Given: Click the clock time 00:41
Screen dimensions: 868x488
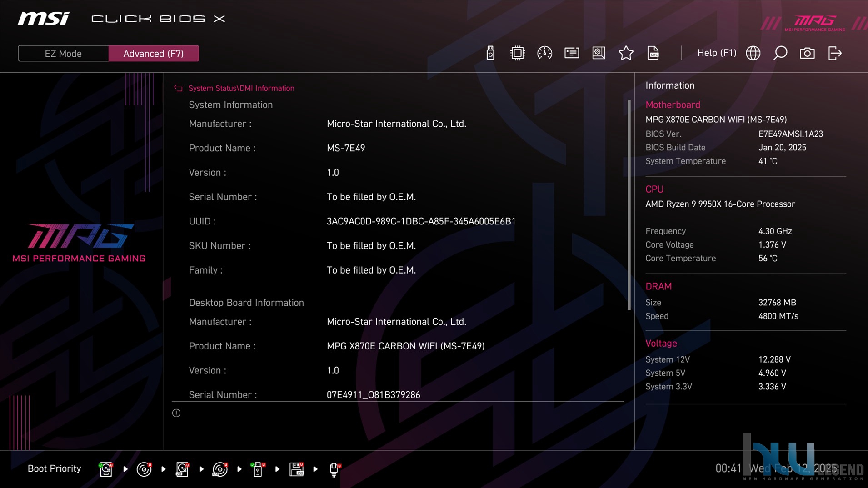Looking at the screenshot, I should click(x=728, y=468).
